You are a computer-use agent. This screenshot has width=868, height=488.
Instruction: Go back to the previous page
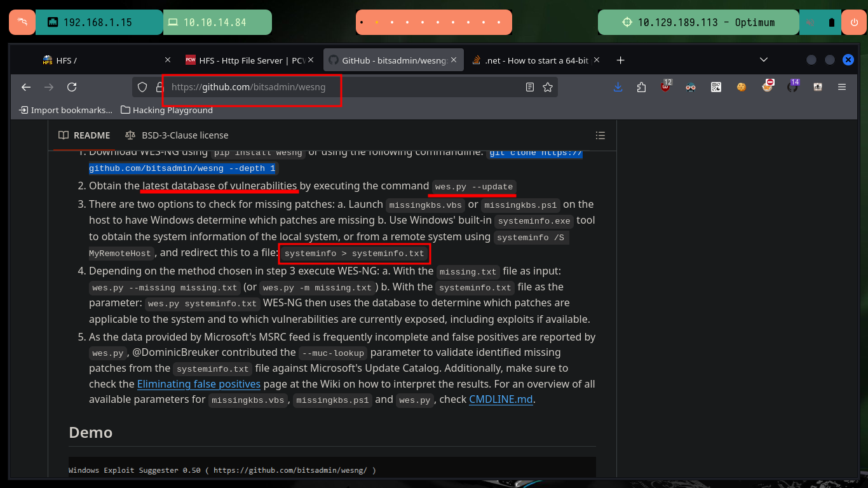click(26, 87)
